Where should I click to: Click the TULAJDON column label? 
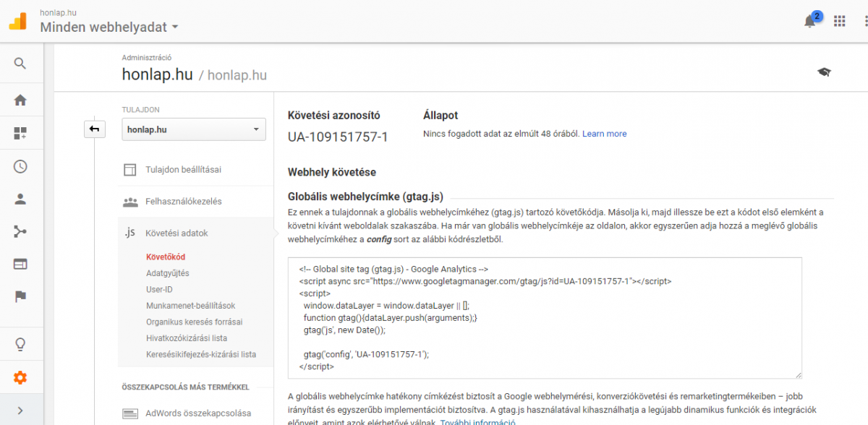[140, 110]
